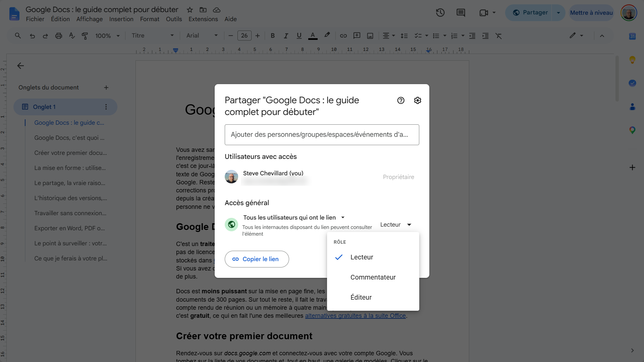644x362 pixels.
Task: Close the tabs sidebar back arrow
Action: [20, 66]
